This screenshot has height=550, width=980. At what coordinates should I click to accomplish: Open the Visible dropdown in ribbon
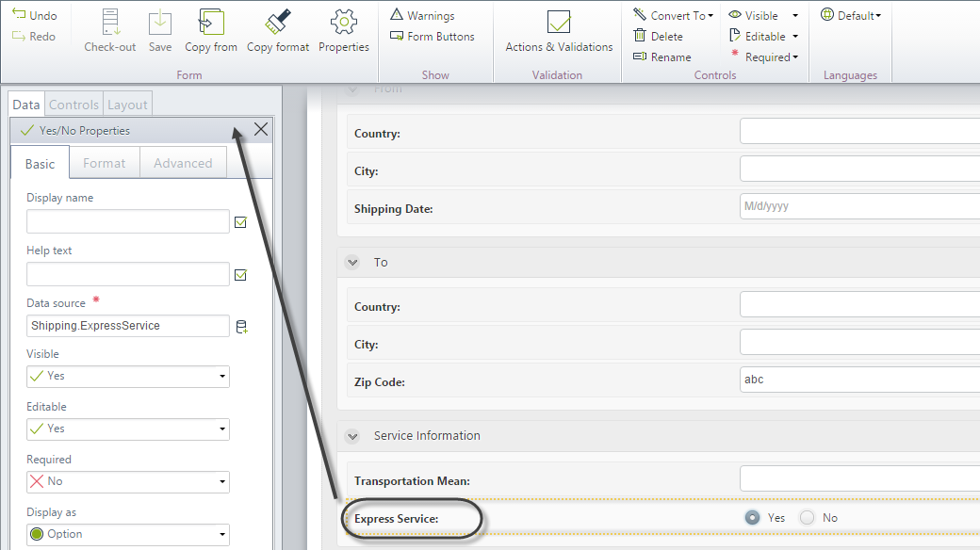(x=764, y=15)
